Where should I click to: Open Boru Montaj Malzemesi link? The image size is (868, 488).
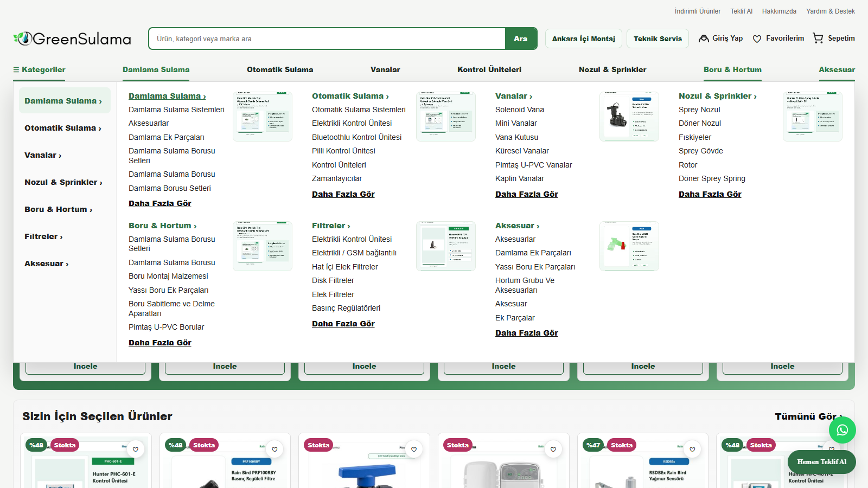168,276
